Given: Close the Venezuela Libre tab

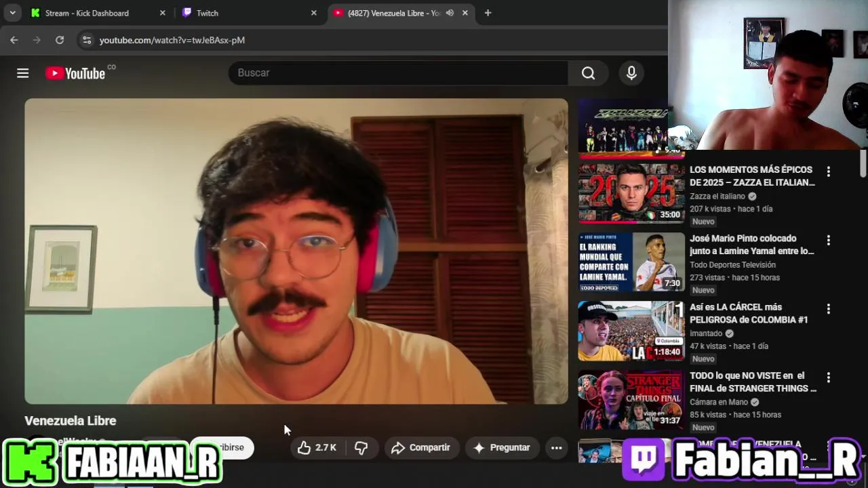Looking at the screenshot, I should pos(465,13).
